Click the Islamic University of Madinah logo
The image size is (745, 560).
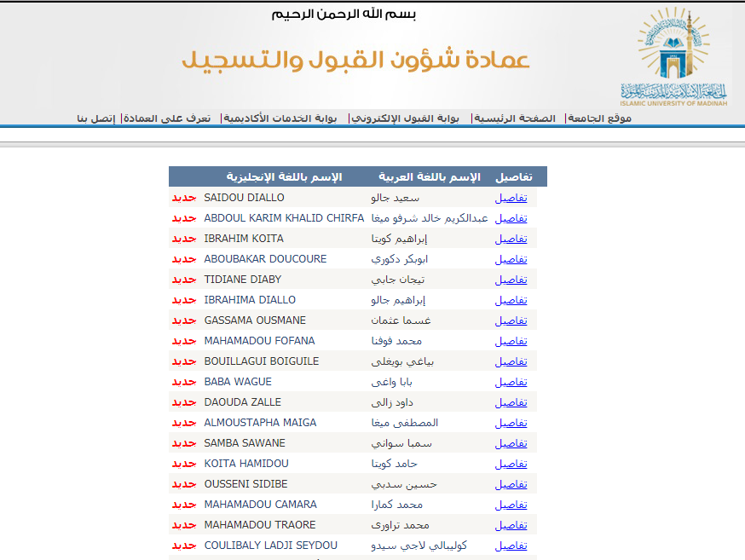673,56
